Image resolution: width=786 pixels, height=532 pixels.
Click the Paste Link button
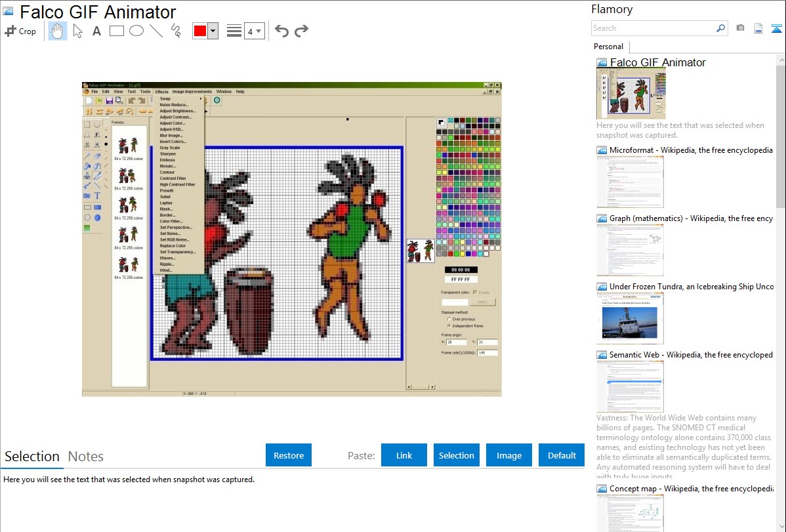[404, 455]
